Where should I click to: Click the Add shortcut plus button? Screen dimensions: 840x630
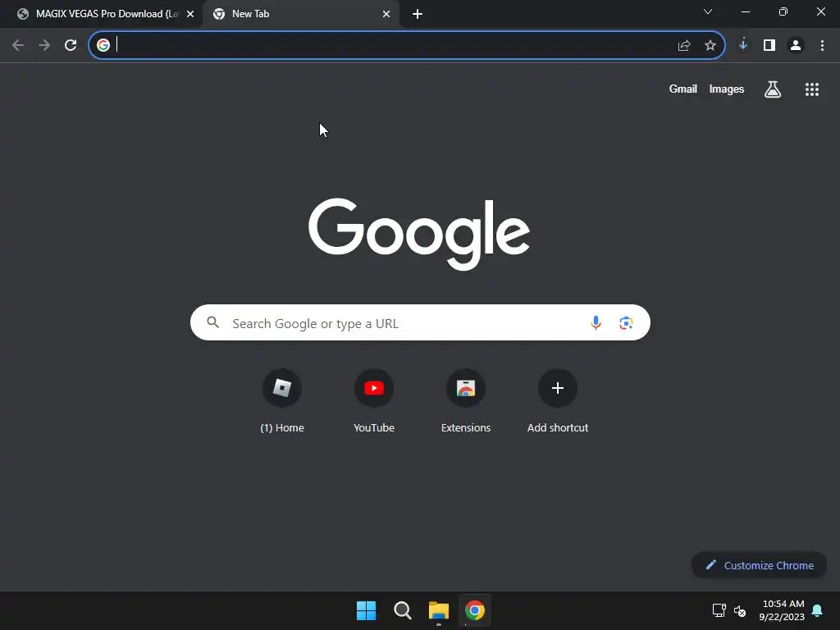(x=558, y=388)
